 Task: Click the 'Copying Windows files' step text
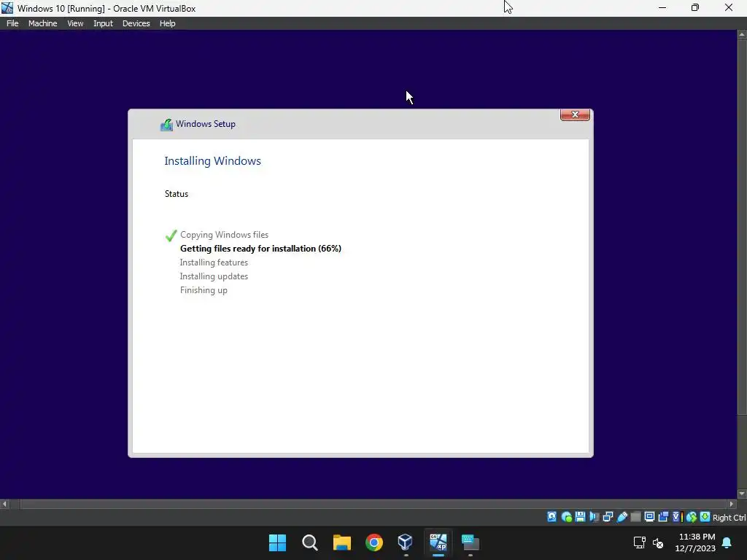[x=224, y=235]
